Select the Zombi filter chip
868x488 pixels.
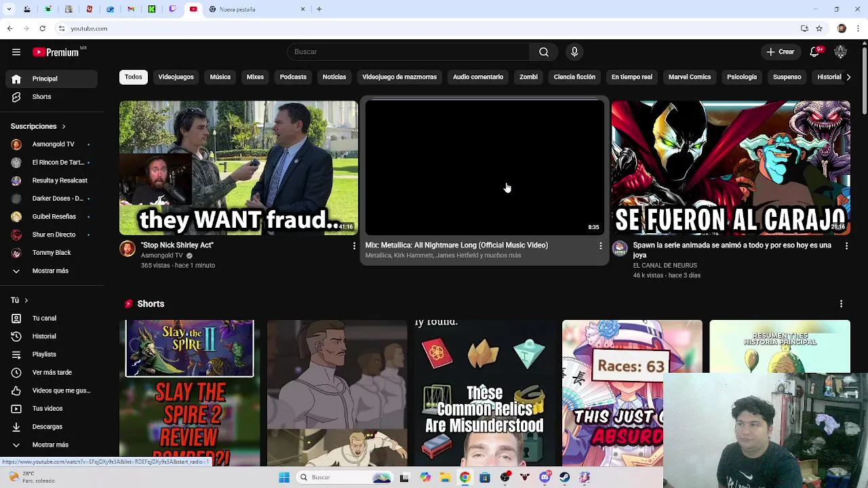pos(528,77)
